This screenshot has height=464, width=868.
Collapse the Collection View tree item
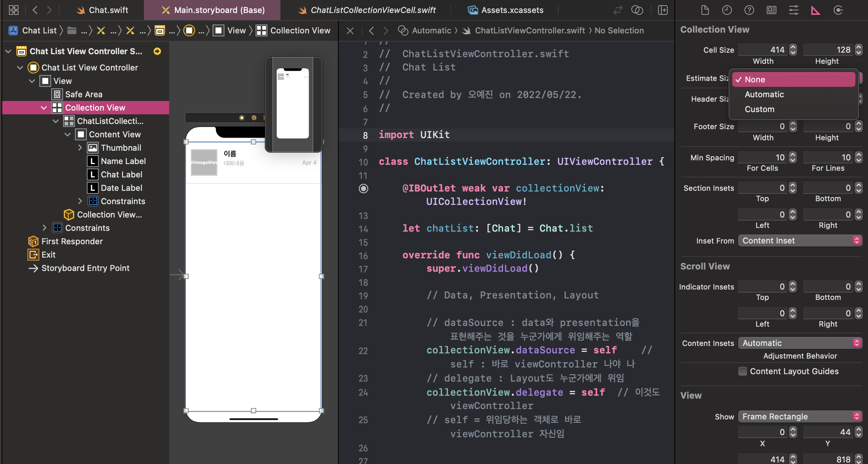click(x=44, y=108)
